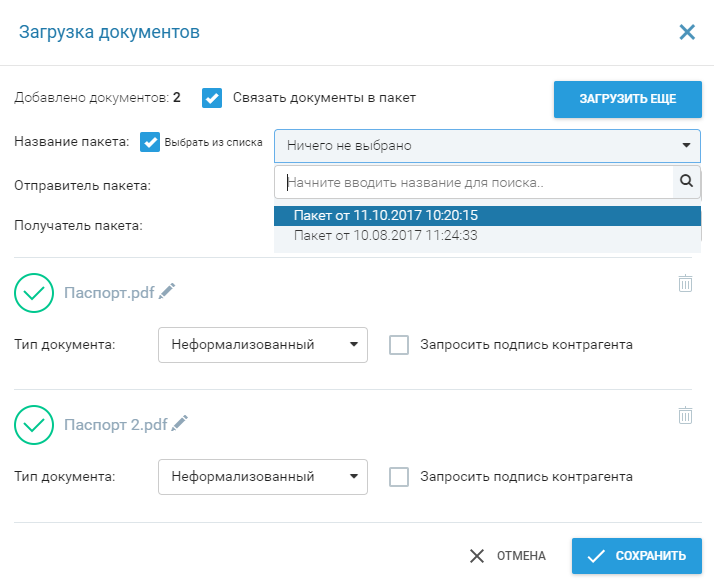This screenshot has height=584, width=714.
Task: Enable Запросить подпись контрагента for Паспорт 2.pdf
Action: click(399, 477)
